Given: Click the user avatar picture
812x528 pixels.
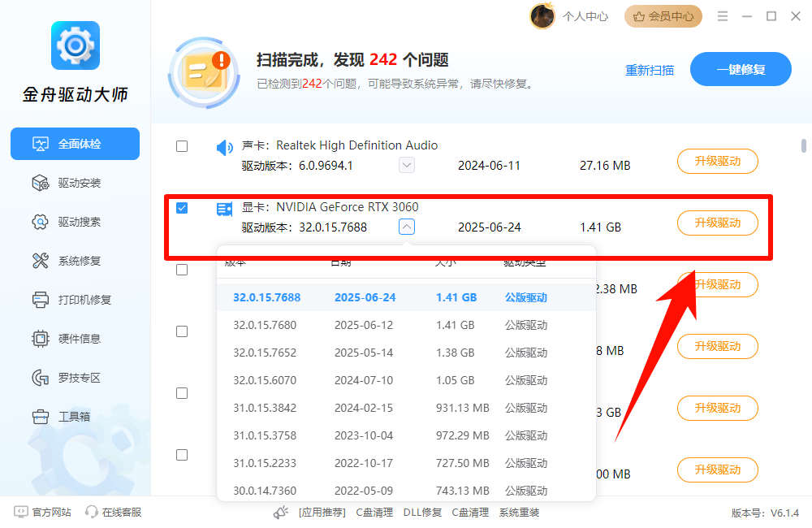Looking at the screenshot, I should point(542,16).
